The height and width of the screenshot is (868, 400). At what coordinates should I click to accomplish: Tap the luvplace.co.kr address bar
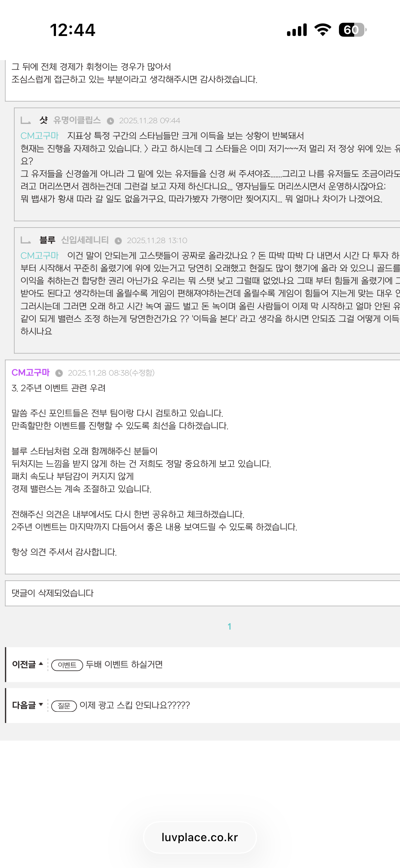tap(200, 837)
